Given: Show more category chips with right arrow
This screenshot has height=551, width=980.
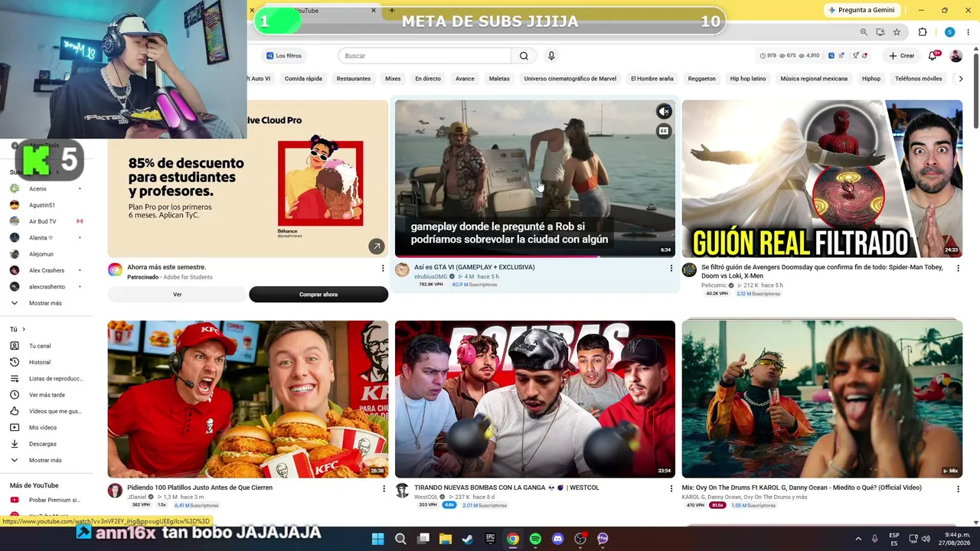Looking at the screenshot, I should point(961,79).
